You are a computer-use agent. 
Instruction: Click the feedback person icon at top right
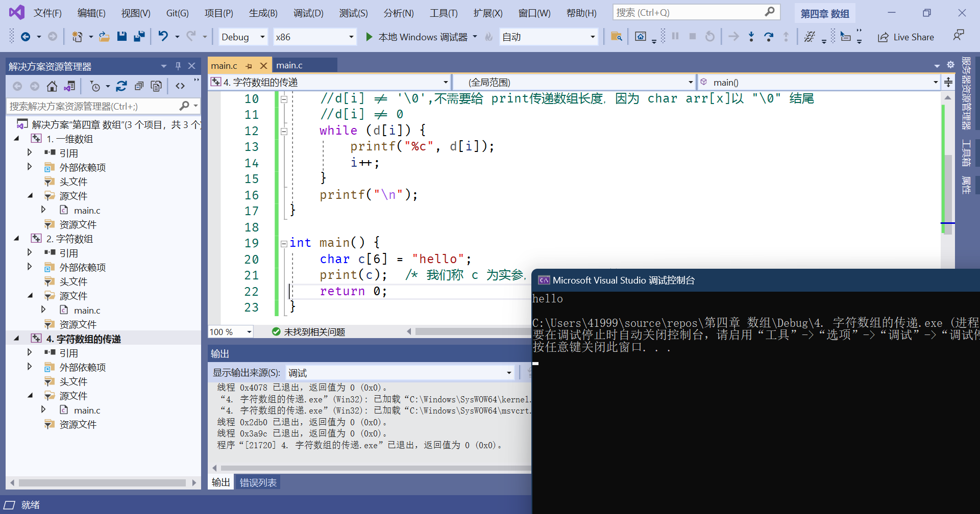point(958,36)
